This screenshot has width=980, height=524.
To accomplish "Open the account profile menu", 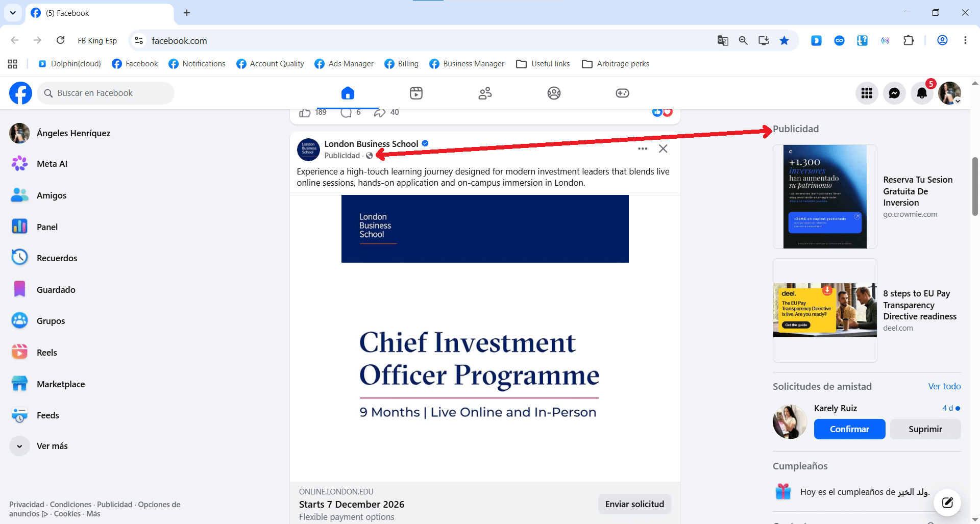I will (949, 93).
